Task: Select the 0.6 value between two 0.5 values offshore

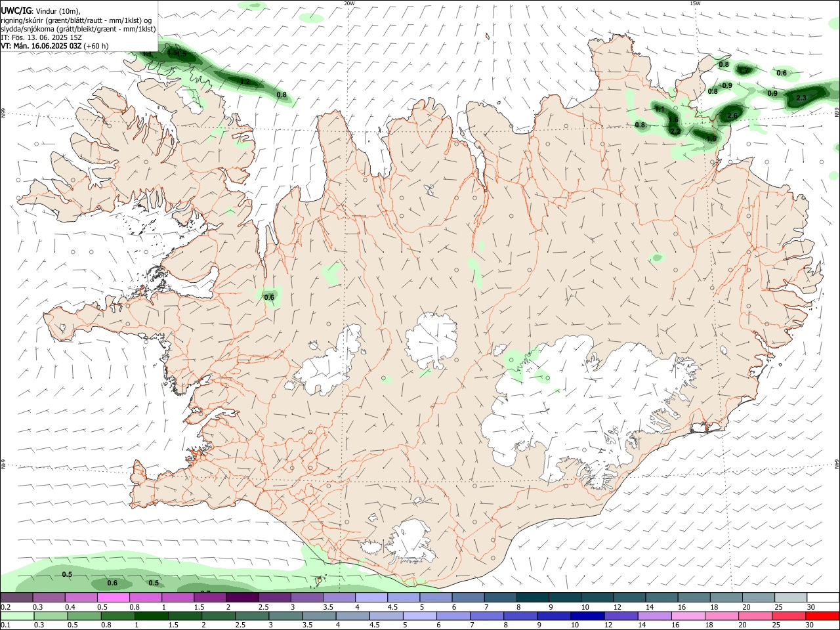Action: point(112,583)
